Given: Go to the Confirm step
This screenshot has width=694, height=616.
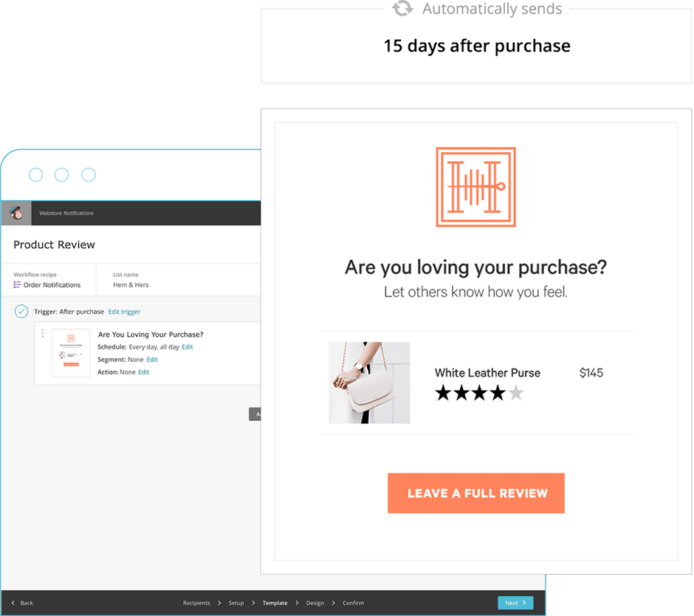Looking at the screenshot, I should (353, 603).
